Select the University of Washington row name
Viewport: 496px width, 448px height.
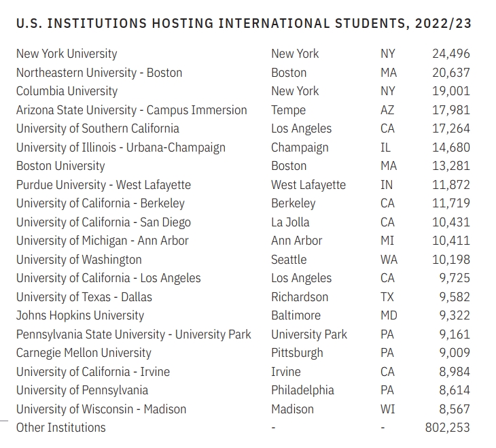pyautogui.click(x=79, y=260)
